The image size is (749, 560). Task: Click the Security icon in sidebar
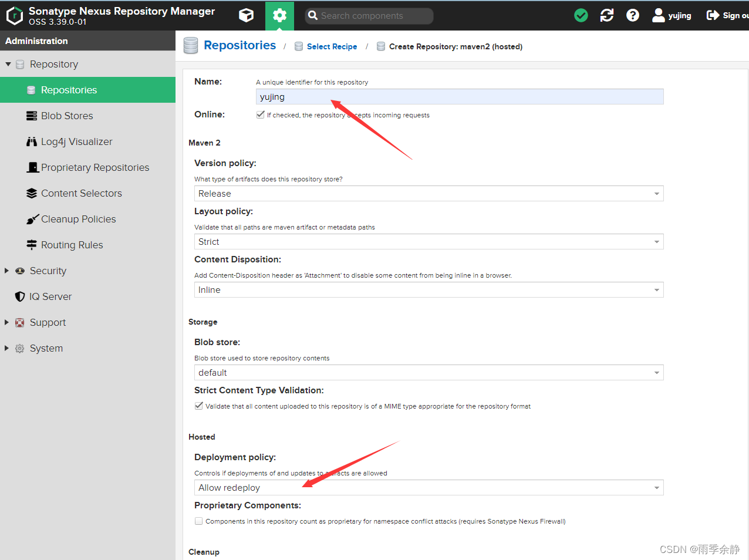click(x=20, y=271)
